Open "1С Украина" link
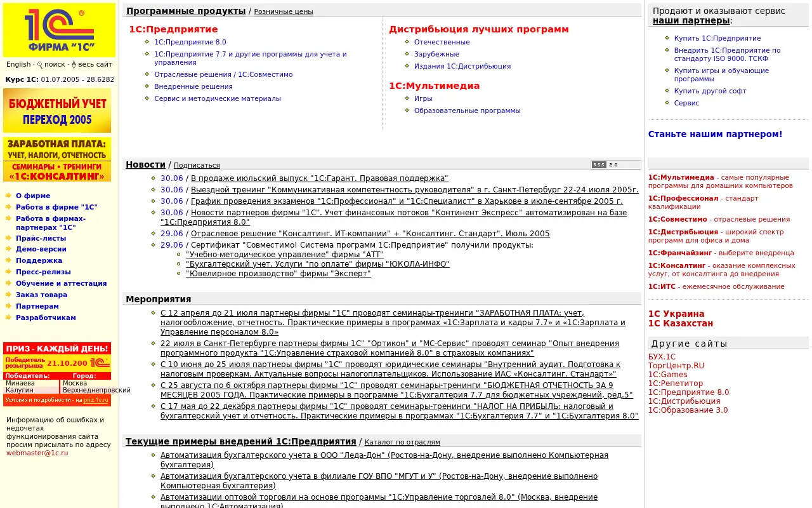The height and width of the screenshot is (508, 812). [676, 314]
